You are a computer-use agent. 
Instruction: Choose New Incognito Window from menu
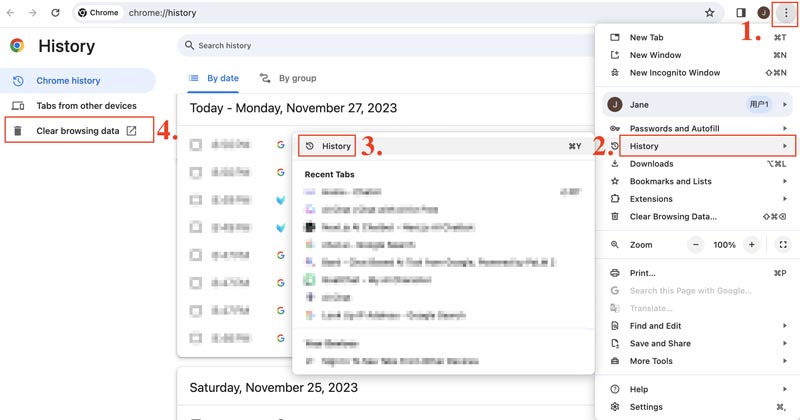[x=674, y=73]
